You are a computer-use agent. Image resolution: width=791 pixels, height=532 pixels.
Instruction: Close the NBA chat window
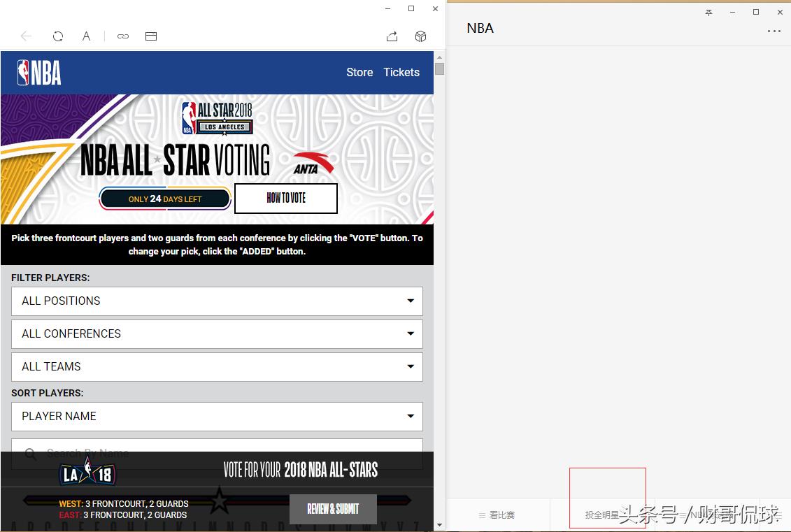click(x=780, y=12)
